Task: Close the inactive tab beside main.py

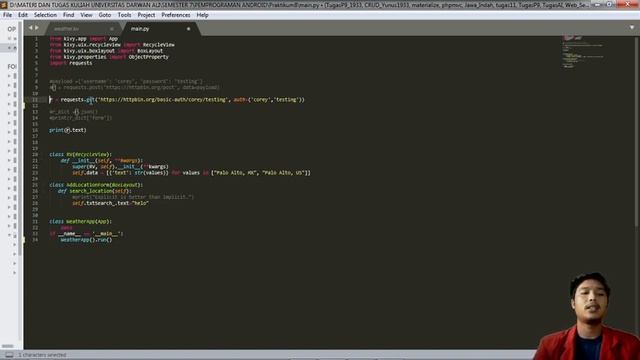Action: [x=111, y=29]
